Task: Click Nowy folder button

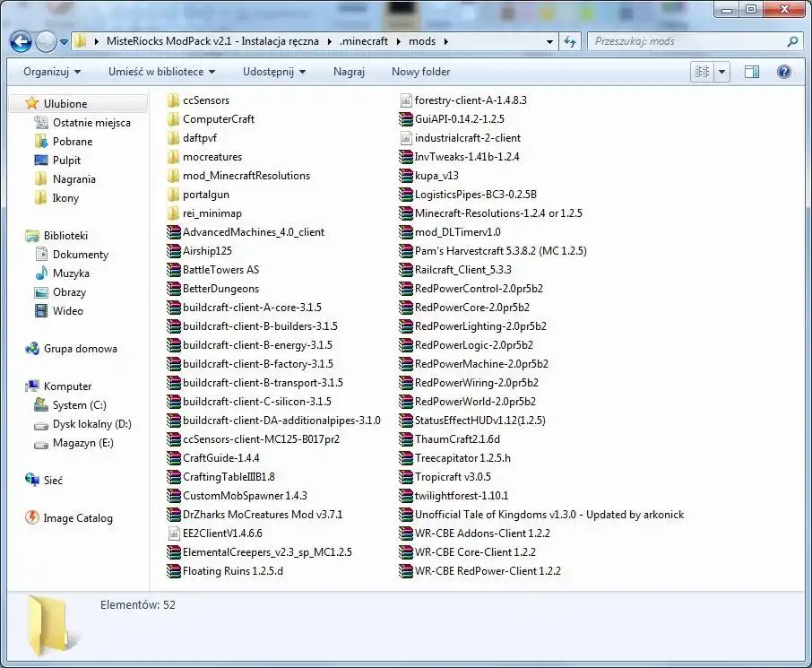Action: pyautogui.click(x=420, y=72)
